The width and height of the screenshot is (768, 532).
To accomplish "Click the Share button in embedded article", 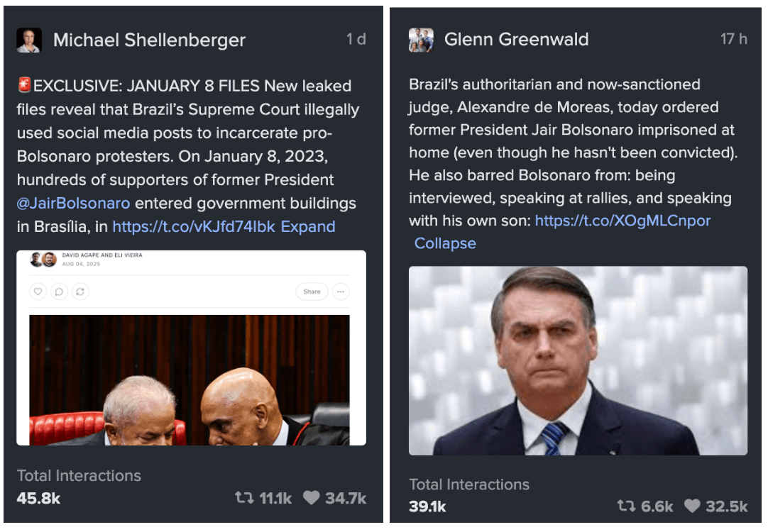I will pyautogui.click(x=312, y=292).
